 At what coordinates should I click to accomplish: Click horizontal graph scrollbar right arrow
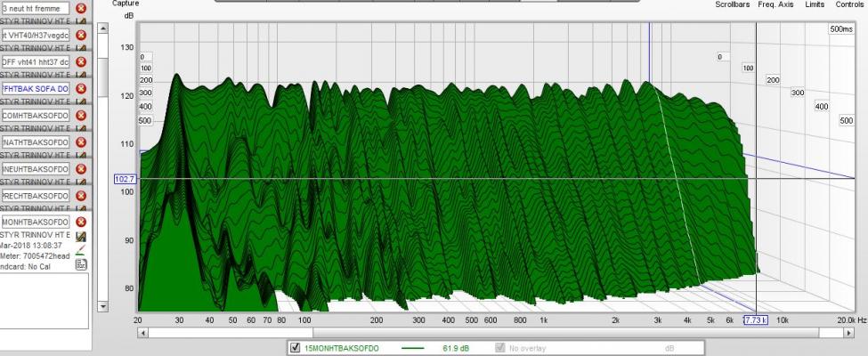(849, 333)
